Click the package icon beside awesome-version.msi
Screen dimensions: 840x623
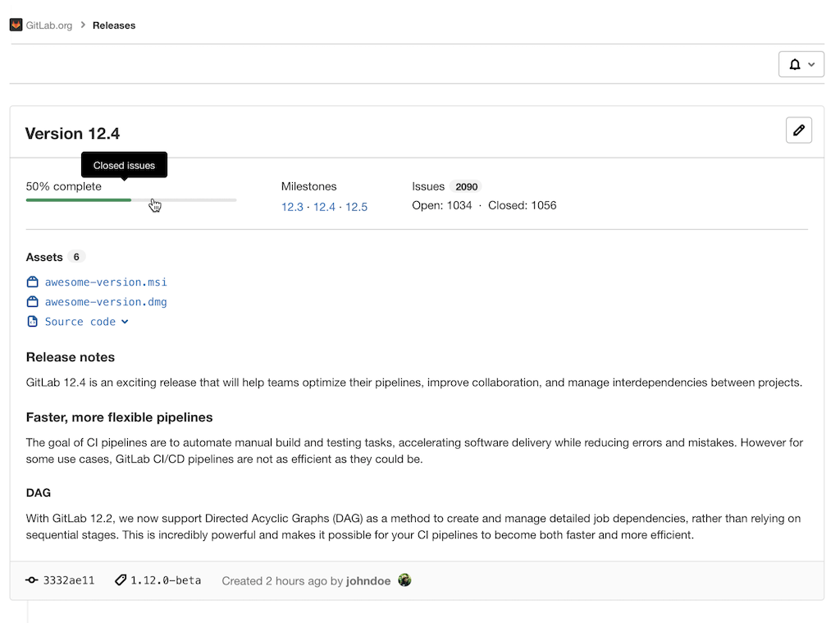(x=32, y=282)
